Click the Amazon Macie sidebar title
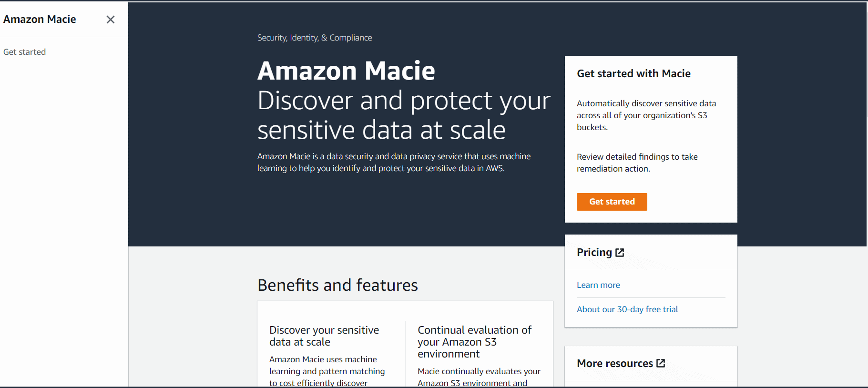 click(40, 19)
